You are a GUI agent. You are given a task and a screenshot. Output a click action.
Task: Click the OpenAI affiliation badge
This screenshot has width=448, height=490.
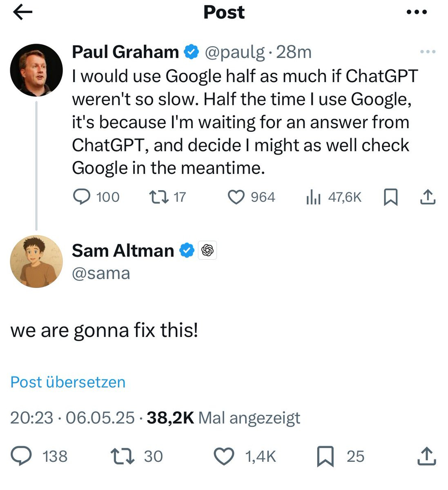pos(207,250)
